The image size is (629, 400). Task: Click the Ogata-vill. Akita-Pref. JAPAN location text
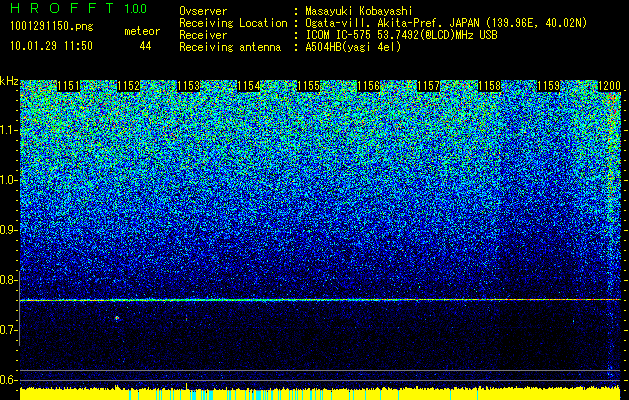tap(446, 23)
